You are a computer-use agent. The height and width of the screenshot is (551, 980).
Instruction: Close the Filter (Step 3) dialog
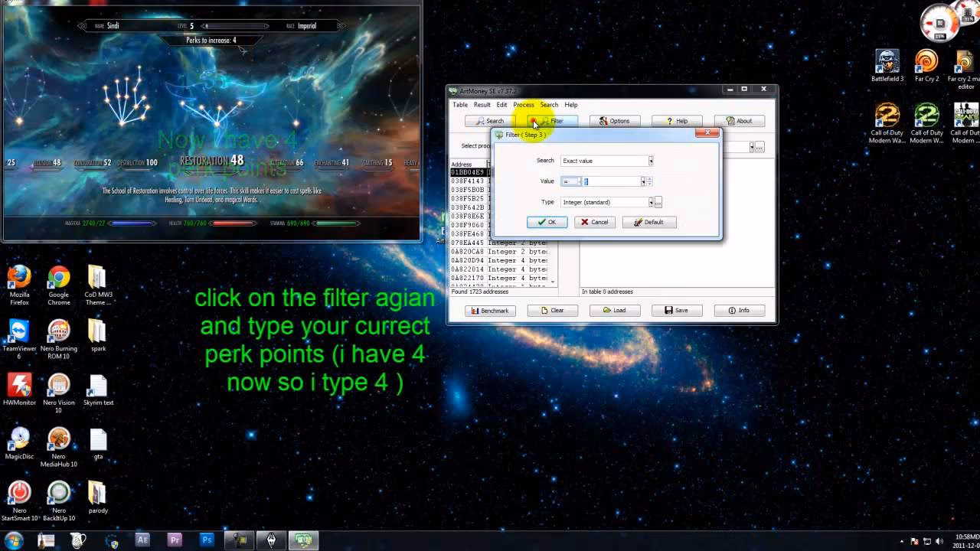click(707, 133)
